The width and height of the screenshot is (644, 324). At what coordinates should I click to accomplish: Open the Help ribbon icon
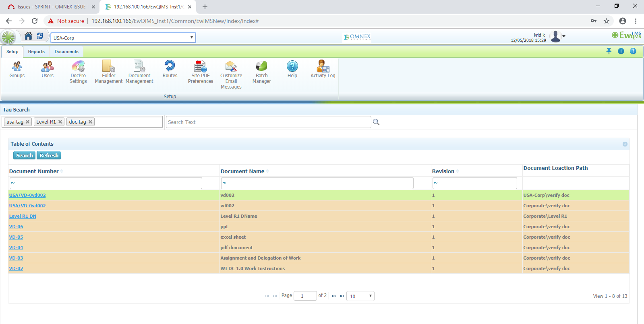pos(292,70)
